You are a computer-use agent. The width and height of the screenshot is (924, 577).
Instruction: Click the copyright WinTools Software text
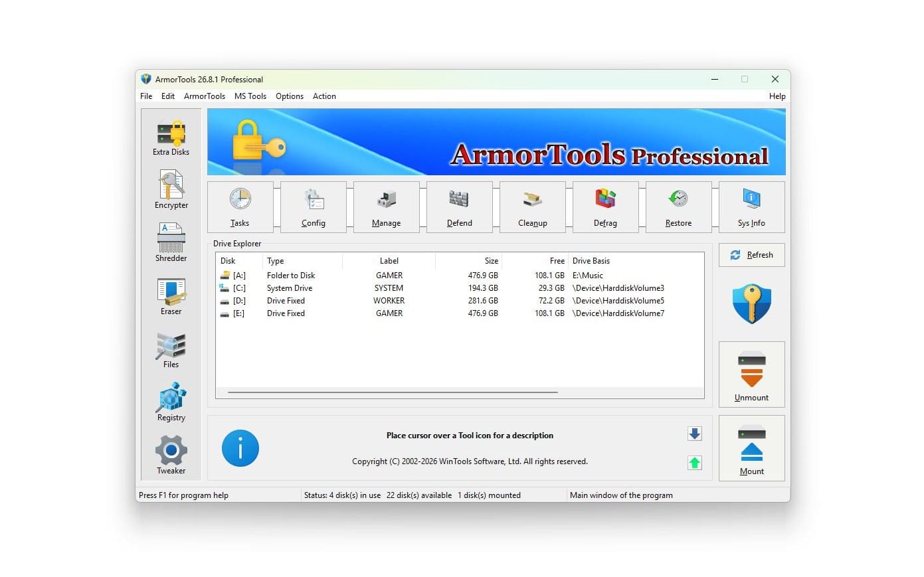click(x=470, y=461)
